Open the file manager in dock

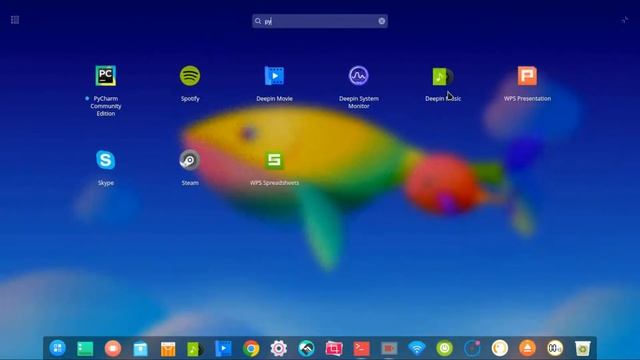coord(140,349)
